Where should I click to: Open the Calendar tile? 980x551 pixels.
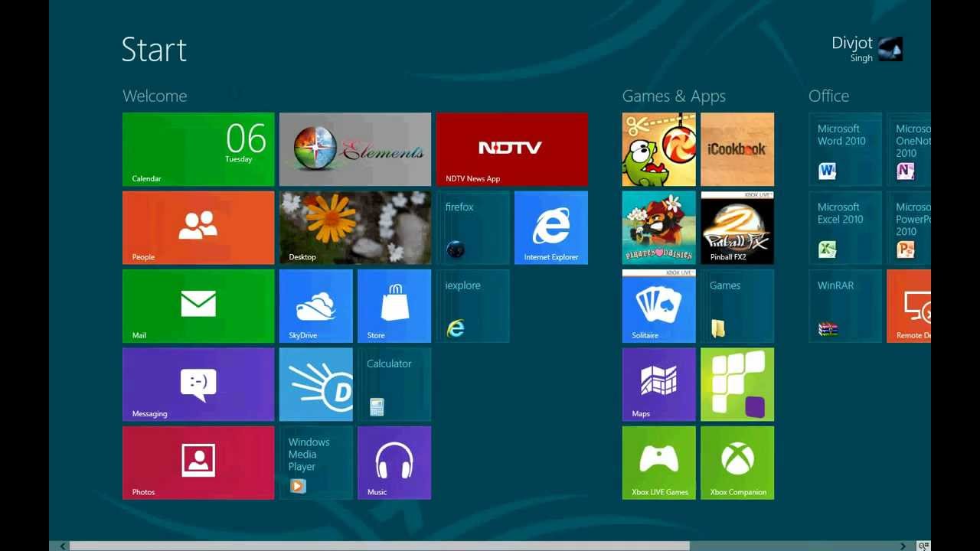pyautogui.click(x=198, y=149)
